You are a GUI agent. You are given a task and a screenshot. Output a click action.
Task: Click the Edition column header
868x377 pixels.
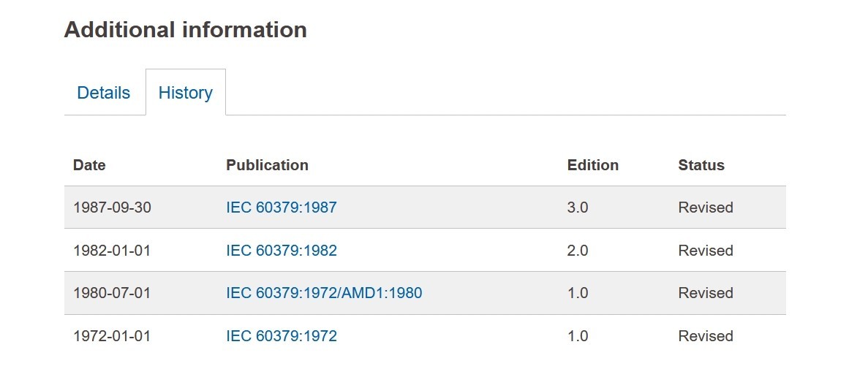pyautogui.click(x=593, y=164)
